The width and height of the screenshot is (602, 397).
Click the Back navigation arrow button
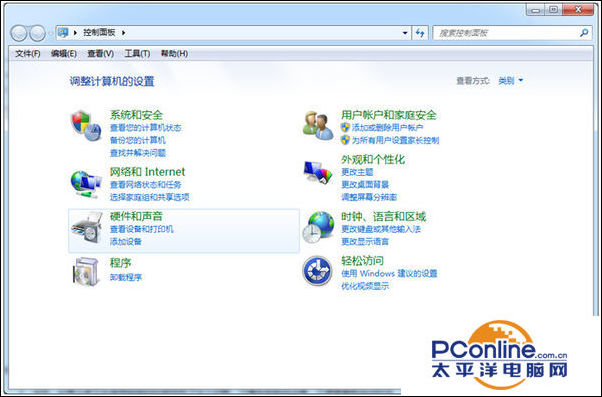19,33
